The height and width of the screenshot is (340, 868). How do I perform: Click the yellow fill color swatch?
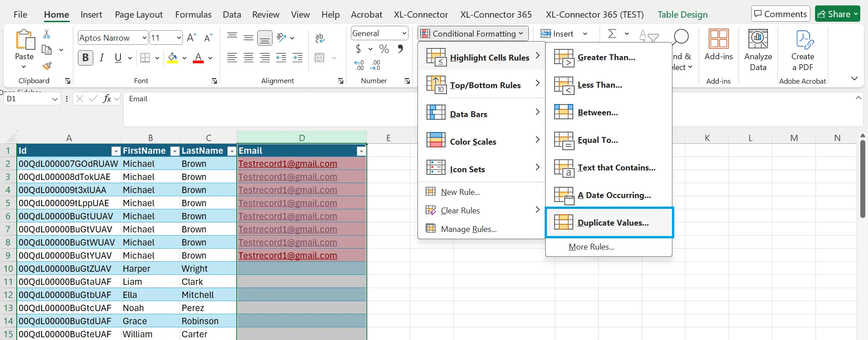coord(173,58)
